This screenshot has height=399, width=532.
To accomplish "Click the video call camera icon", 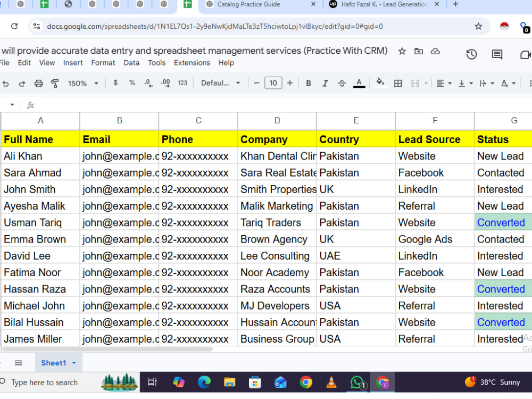I will [525, 55].
